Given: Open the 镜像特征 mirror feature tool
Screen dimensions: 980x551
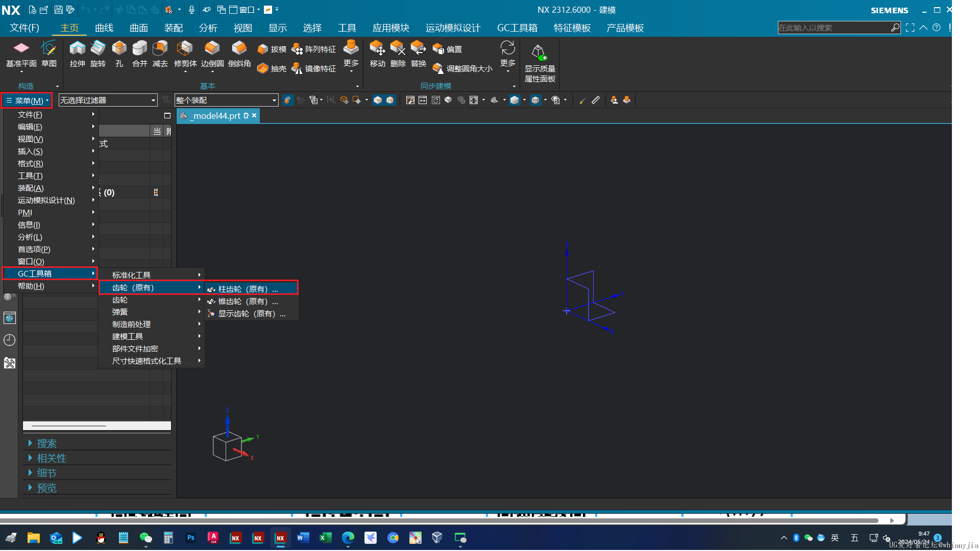Looking at the screenshot, I should tap(313, 68).
